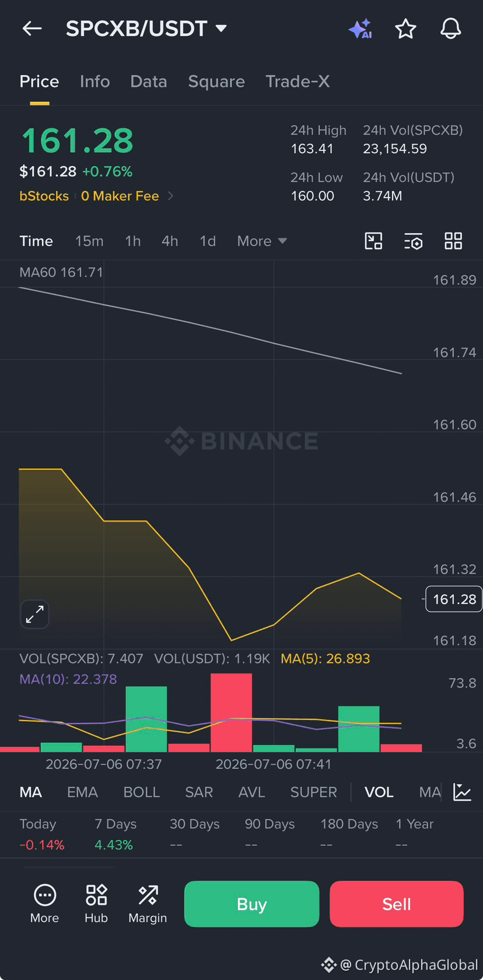Open the Hub shortcut
The height and width of the screenshot is (980, 483).
tap(96, 904)
